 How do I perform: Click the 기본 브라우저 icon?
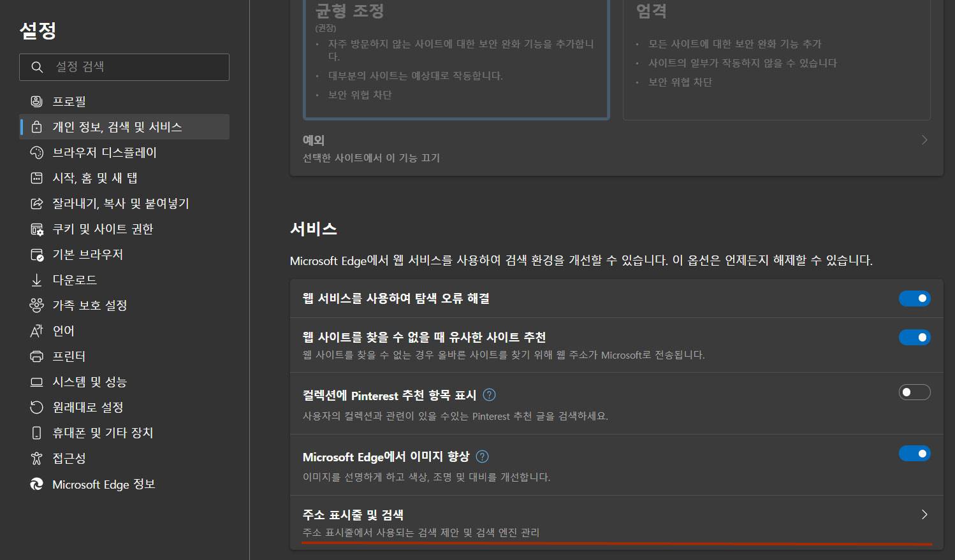[37, 254]
